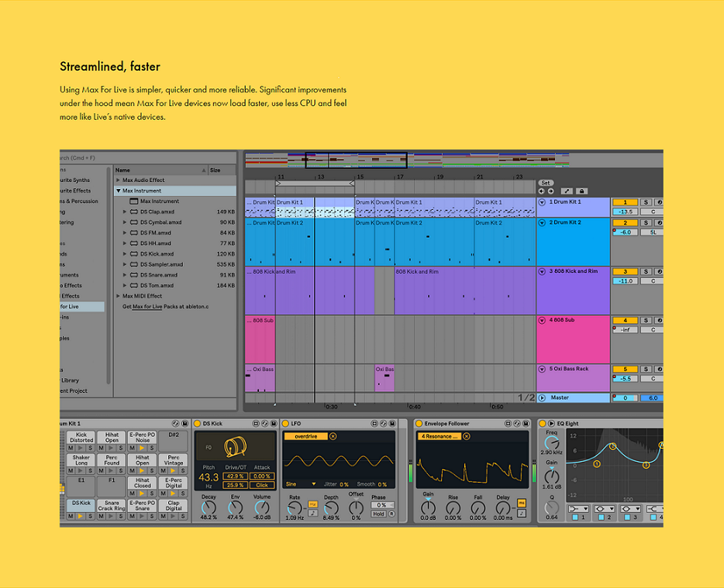Toggle the LFO device activator

pyautogui.click(x=285, y=423)
